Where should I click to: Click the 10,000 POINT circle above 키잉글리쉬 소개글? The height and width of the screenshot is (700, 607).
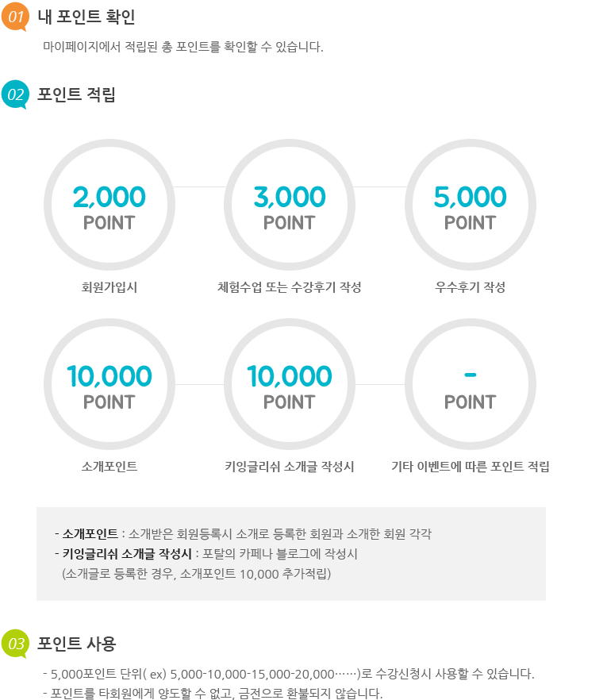pyautogui.click(x=290, y=384)
